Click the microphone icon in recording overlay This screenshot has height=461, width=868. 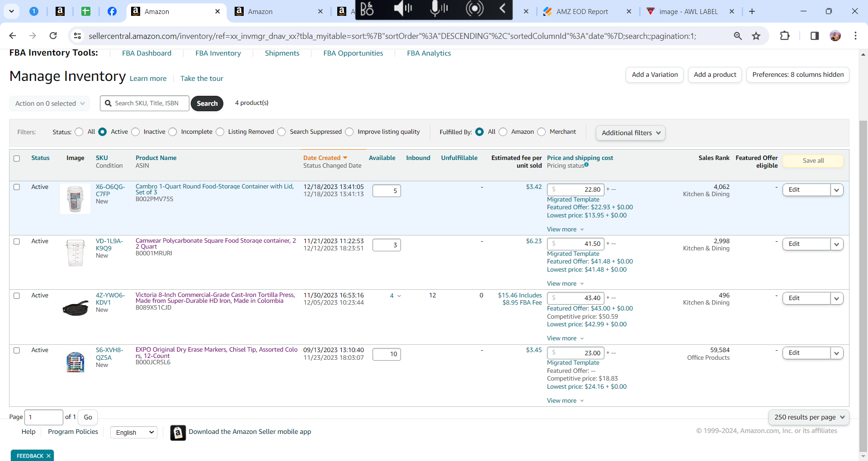pos(438,8)
